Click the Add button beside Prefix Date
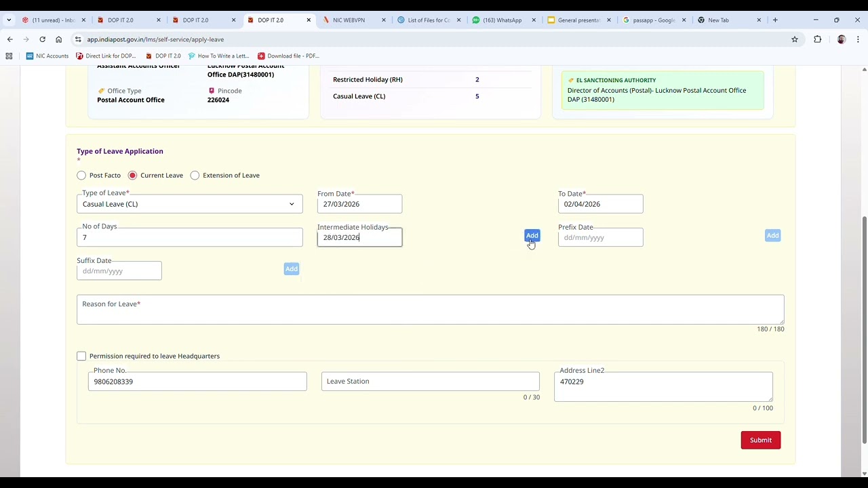The height and width of the screenshot is (488, 868). 772,236
